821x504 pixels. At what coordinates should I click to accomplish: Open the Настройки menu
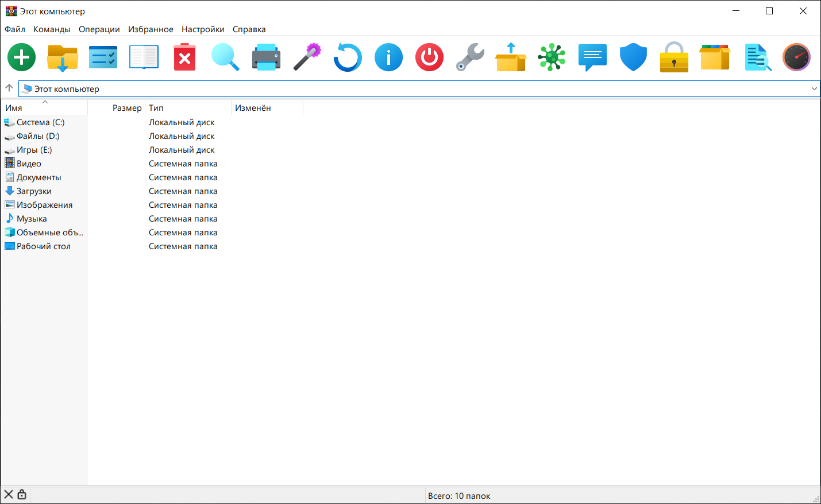[203, 29]
